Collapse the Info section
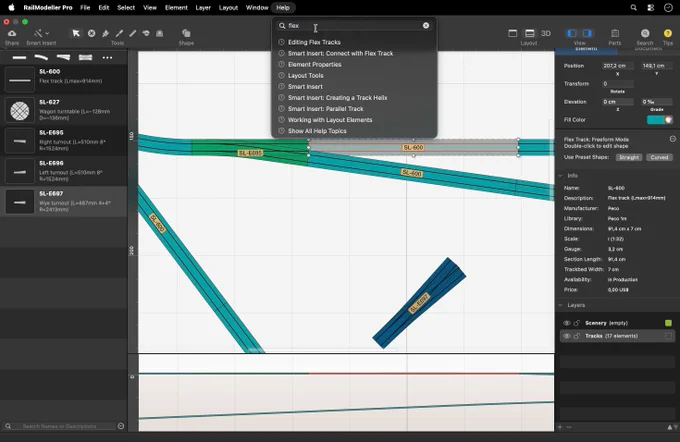The image size is (680, 442). point(561,176)
